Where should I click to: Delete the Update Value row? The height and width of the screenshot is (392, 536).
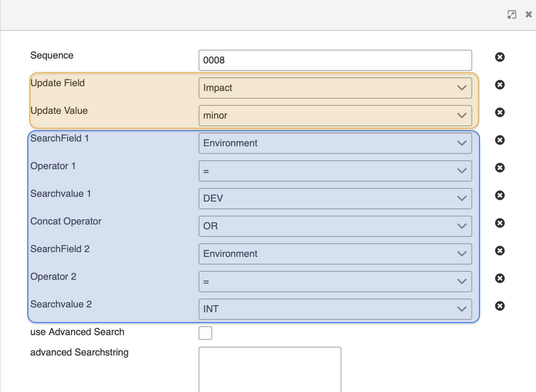point(499,112)
